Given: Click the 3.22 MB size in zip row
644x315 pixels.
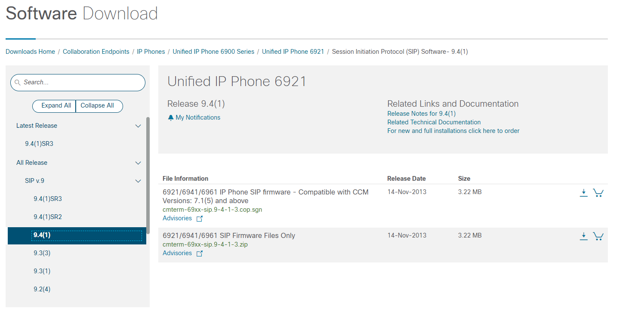Looking at the screenshot, I should tap(470, 235).
